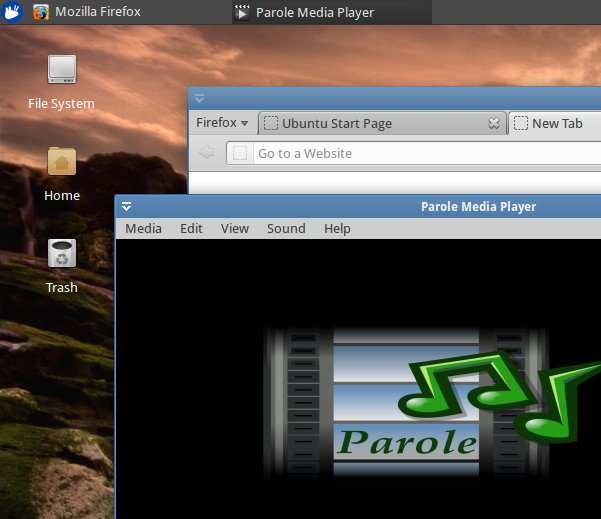Open the Edit menu in Parole

pyautogui.click(x=191, y=228)
